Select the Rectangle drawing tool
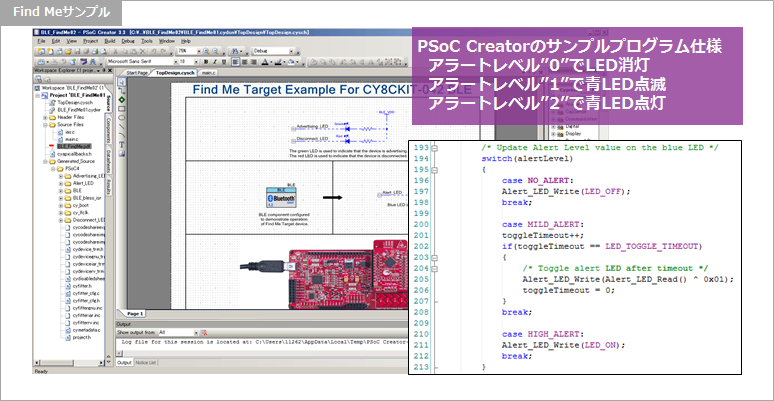This screenshot has height=401, width=774. coord(121,109)
